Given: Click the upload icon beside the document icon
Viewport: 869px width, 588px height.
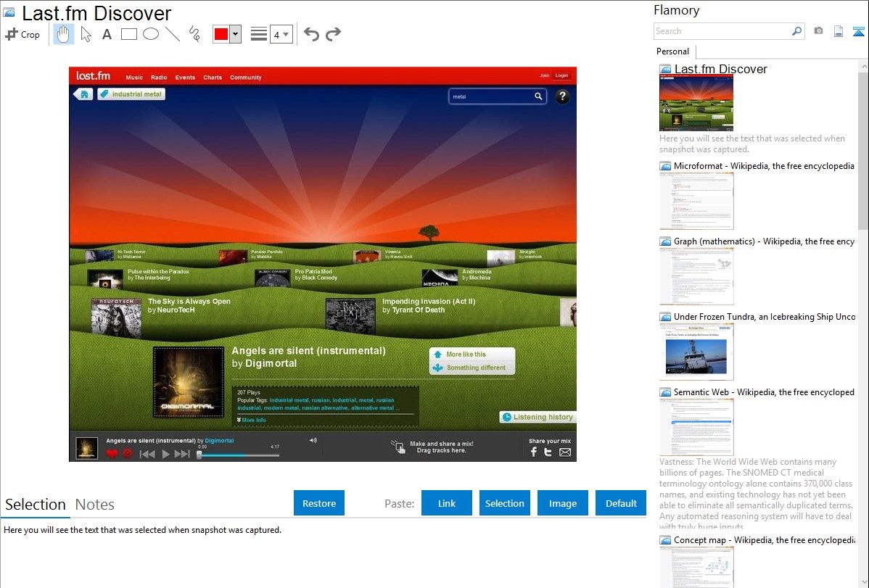Looking at the screenshot, I should point(858,32).
